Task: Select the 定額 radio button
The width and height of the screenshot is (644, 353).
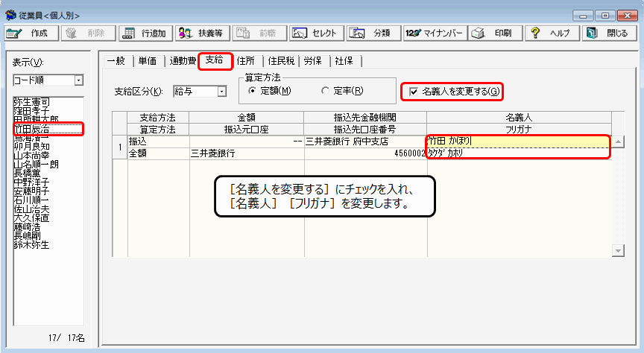Action: point(252,91)
